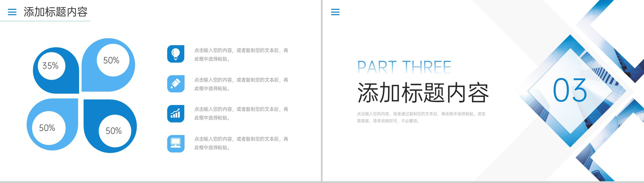
Task: Select the pencil edit icon
Action: pos(176,83)
